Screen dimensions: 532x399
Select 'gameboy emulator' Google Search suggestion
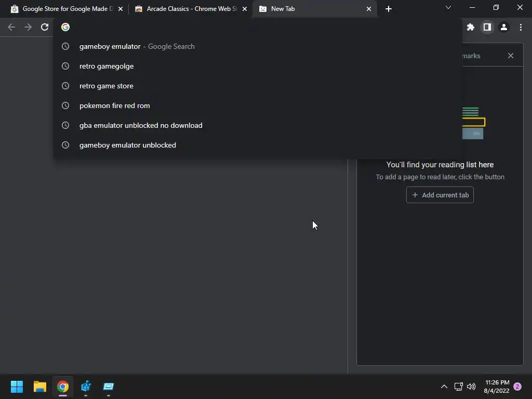pyautogui.click(x=258, y=46)
